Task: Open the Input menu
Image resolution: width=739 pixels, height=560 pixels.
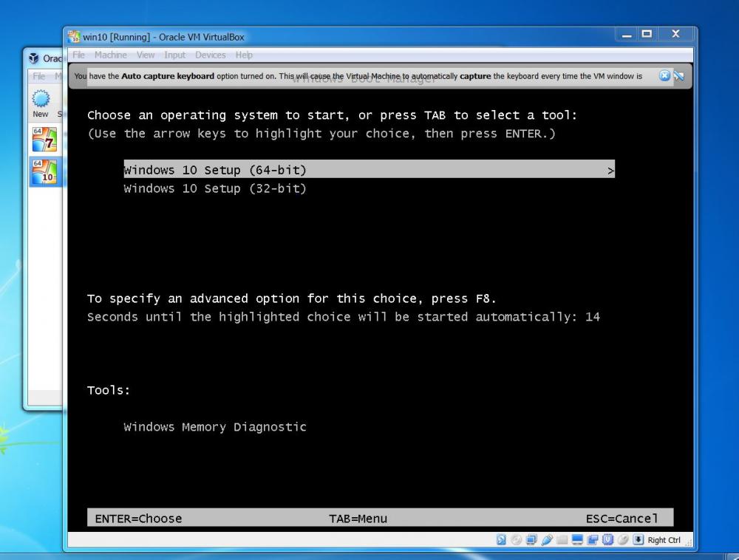Action: point(175,55)
